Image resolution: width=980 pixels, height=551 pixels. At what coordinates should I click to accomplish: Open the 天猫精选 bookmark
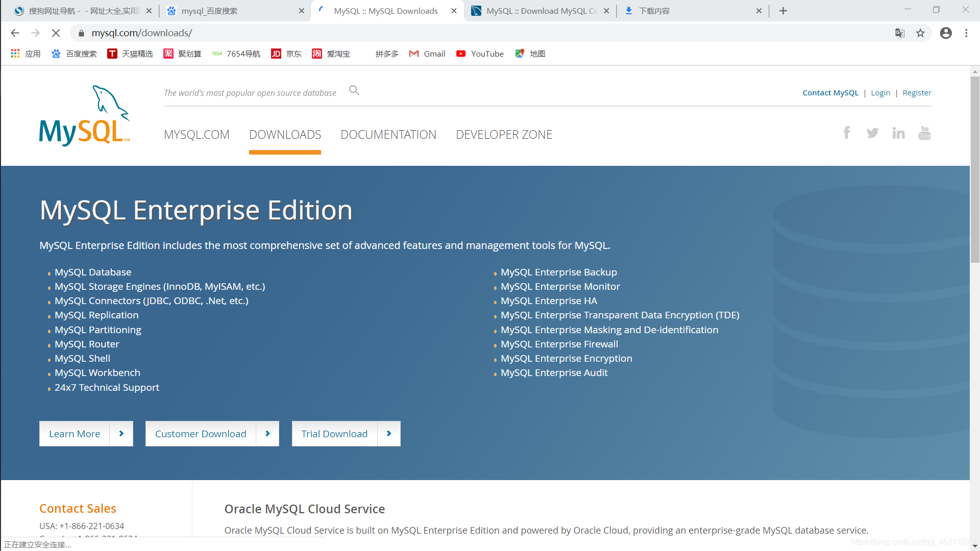pos(130,54)
